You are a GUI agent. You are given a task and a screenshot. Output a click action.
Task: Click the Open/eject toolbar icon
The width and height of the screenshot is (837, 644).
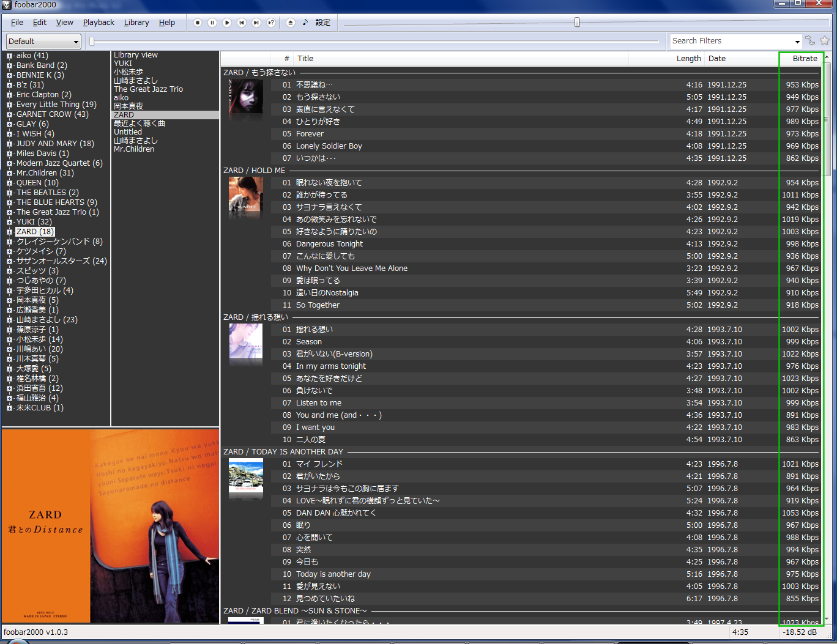point(291,23)
